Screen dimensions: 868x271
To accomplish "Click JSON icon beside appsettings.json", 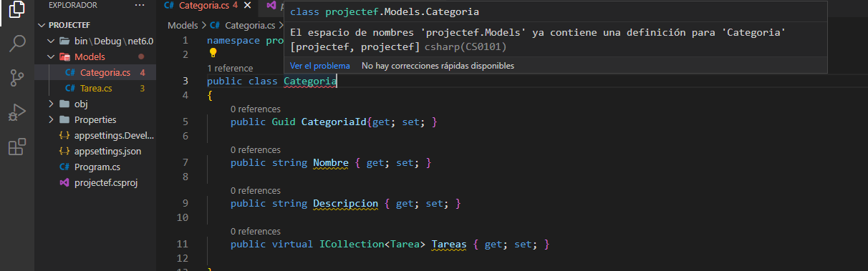I will click(64, 151).
